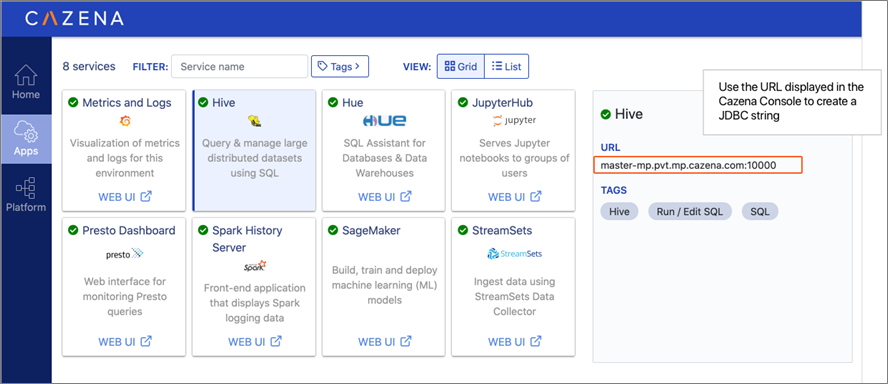Viewport: 888px width, 384px height.
Task: Click the Service name filter field
Action: [x=240, y=66]
